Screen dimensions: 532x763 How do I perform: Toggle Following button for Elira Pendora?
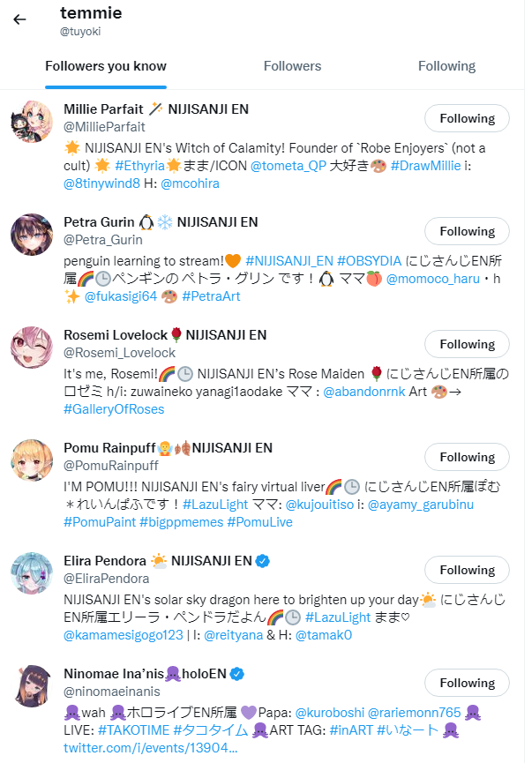tap(468, 570)
